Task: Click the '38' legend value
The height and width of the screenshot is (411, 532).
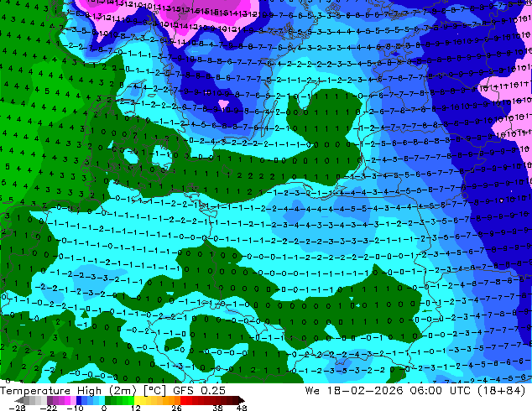Action: point(218,408)
